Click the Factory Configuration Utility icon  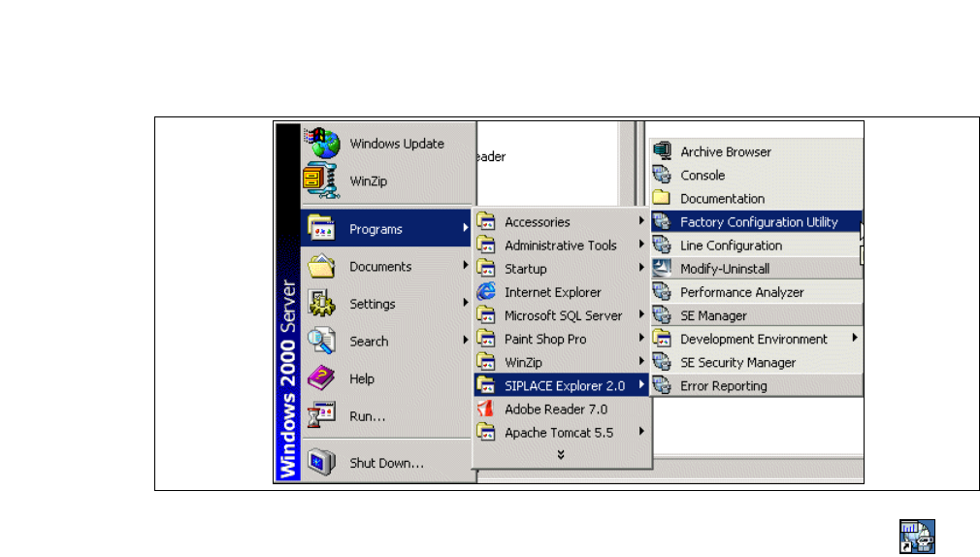pyautogui.click(x=662, y=221)
